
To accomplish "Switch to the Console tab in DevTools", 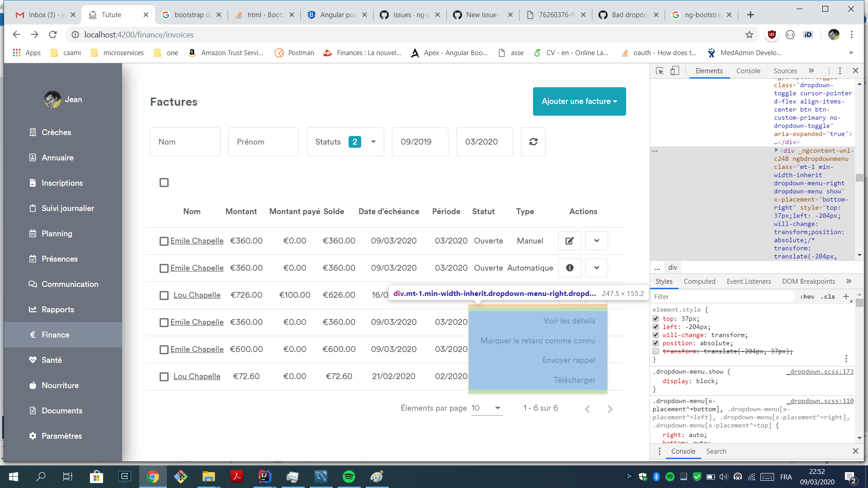I will pos(748,71).
